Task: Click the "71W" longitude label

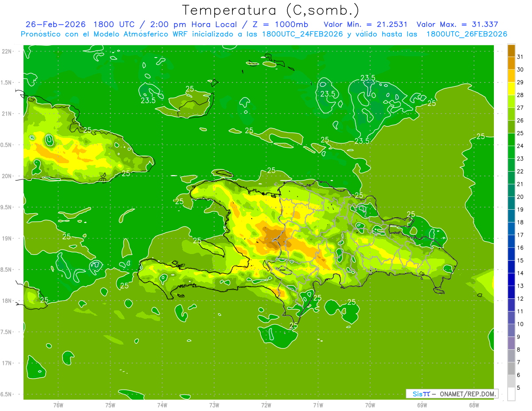Action: (318, 405)
